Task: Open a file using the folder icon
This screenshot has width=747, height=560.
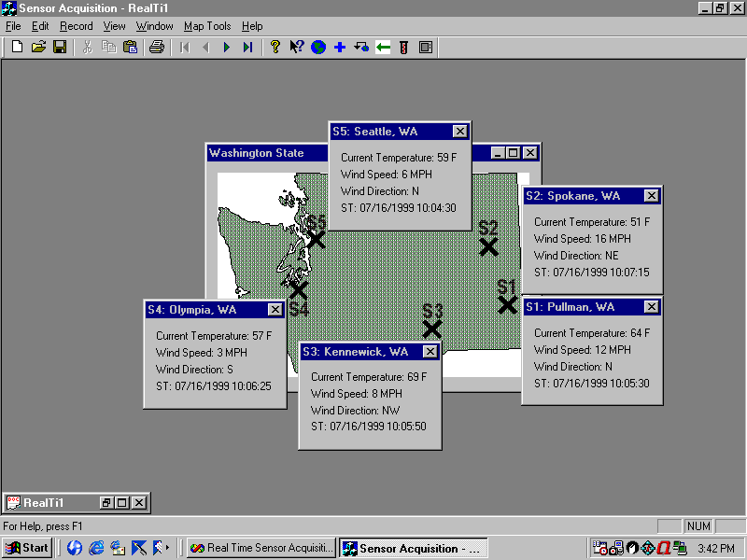Action: click(x=38, y=47)
